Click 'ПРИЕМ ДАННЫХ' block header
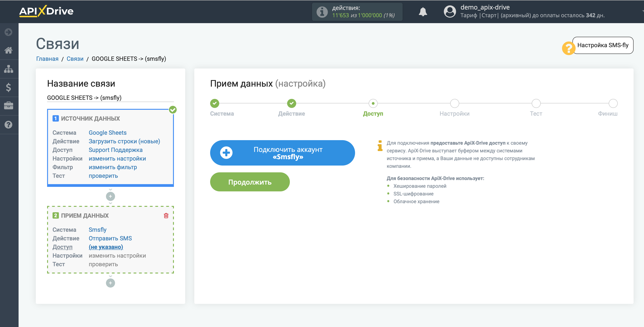Image resolution: width=644 pixels, height=327 pixels. pos(85,216)
